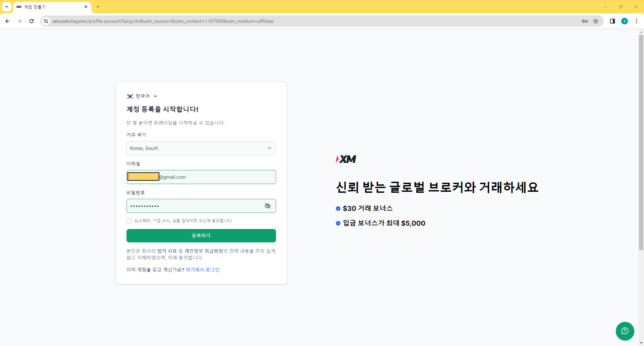The height and width of the screenshot is (346, 644).
Task: Open the residence country dropdown
Action: point(201,148)
